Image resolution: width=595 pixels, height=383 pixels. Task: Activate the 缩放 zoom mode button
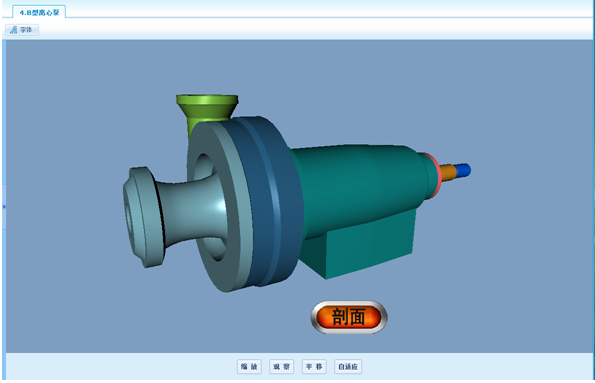(x=249, y=366)
